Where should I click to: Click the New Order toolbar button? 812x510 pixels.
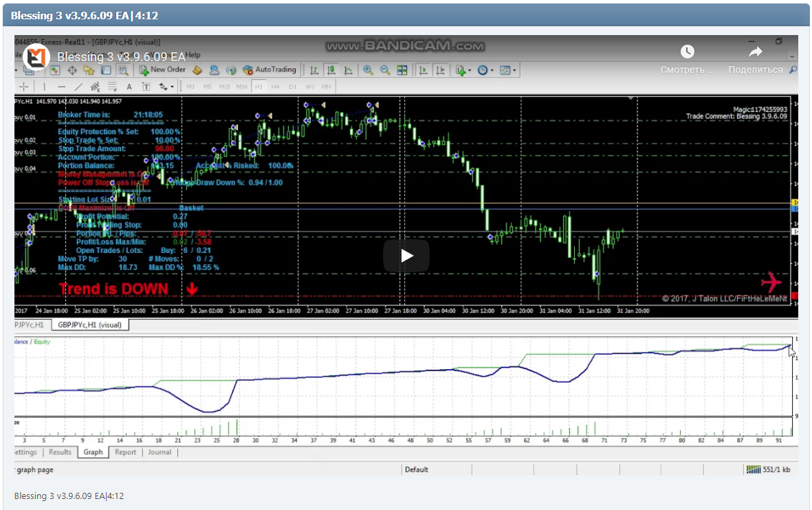[x=162, y=70]
